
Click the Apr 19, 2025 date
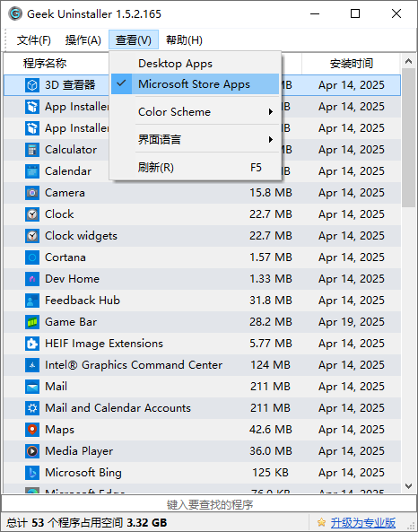352,322
